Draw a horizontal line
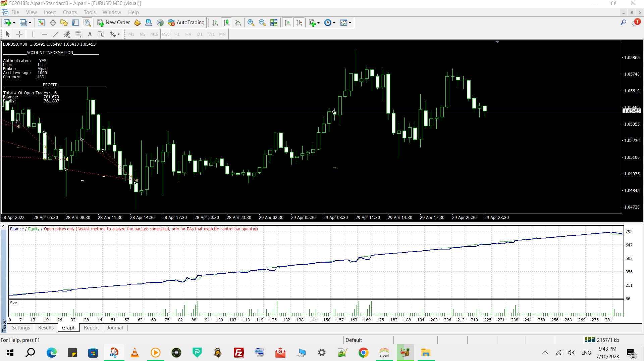Image resolution: width=644 pixels, height=361 pixels. click(x=44, y=34)
